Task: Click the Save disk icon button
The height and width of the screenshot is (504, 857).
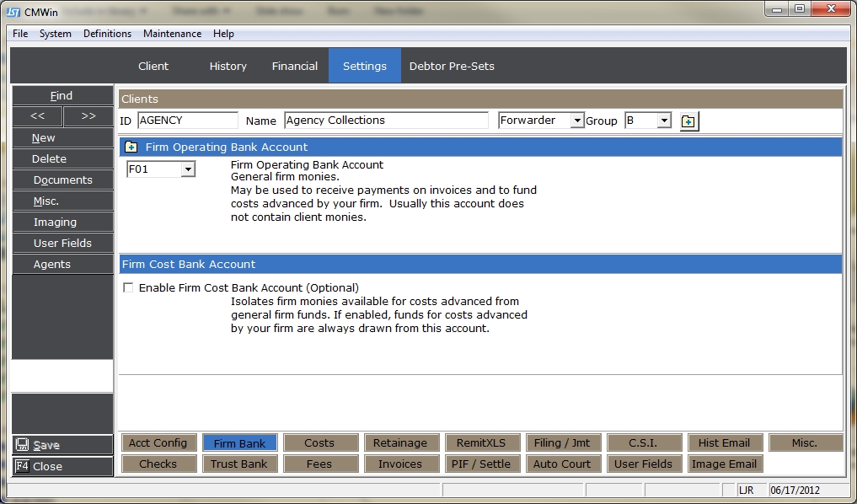Action: [62, 445]
